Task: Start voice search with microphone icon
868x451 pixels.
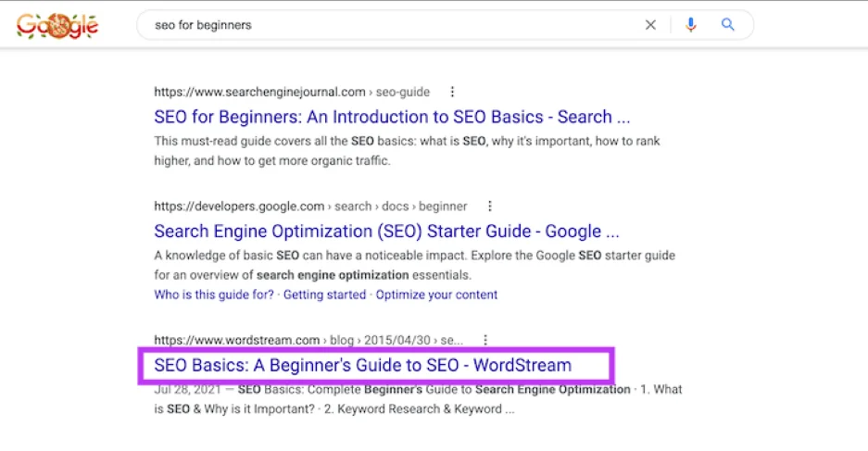Action: (690, 25)
